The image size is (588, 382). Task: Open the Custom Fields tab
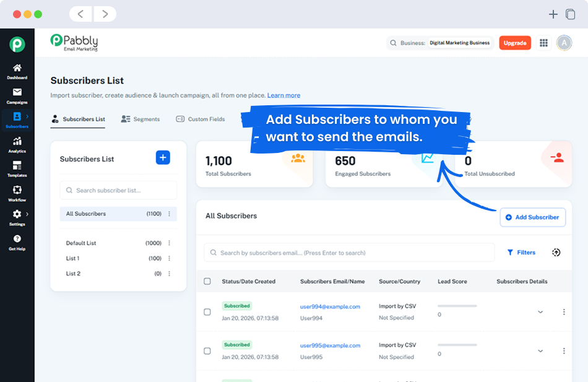coord(201,119)
